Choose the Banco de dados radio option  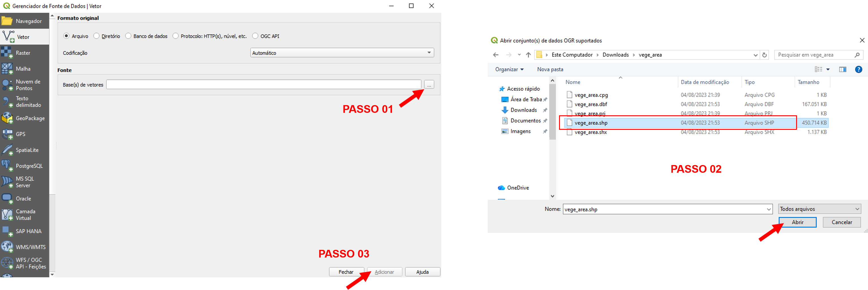click(x=128, y=36)
